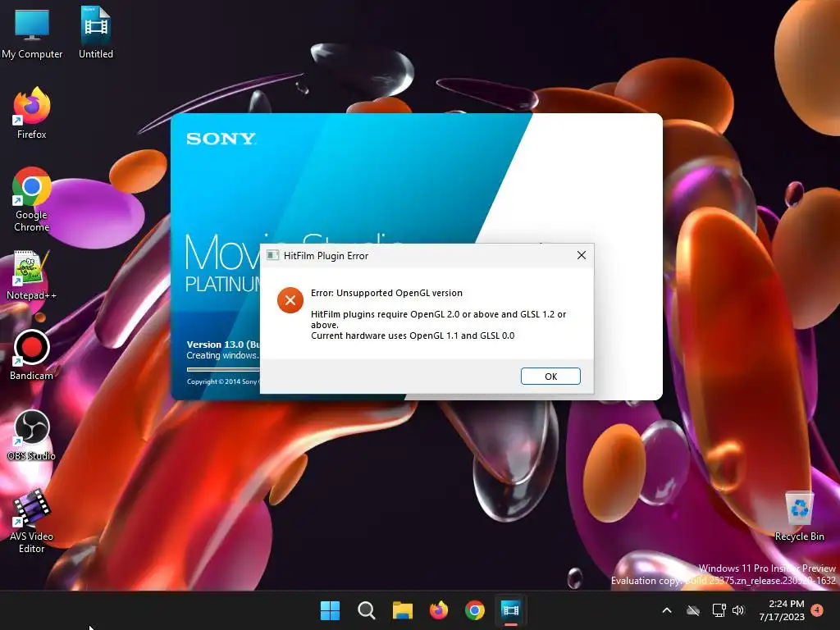The height and width of the screenshot is (630, 840).
Task: Open the clock showing 2:24 PM
Action: pyautogui.click(x=782, y=610)
